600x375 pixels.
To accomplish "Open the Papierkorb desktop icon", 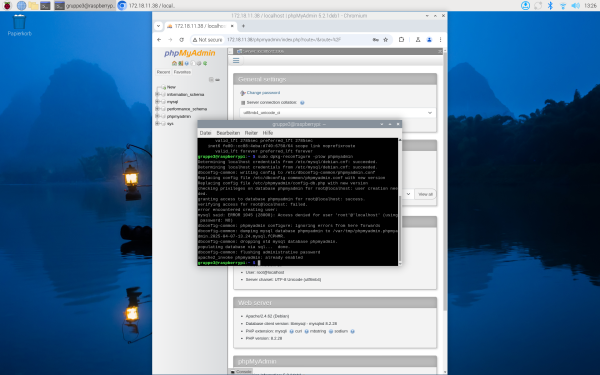I will click(x=20, y=25).
